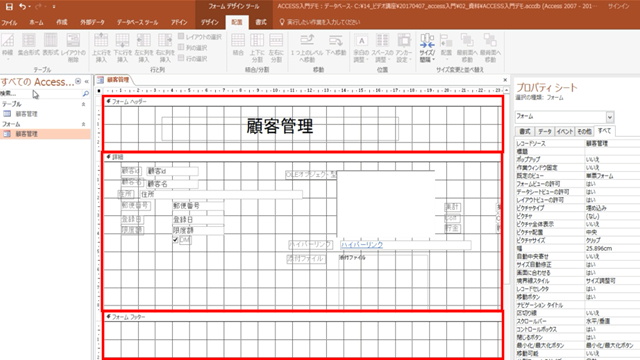Click 1つ上のレベルへ移動 move up icon
The width and height of the screenshot is (640, 360).
point(307,47)
